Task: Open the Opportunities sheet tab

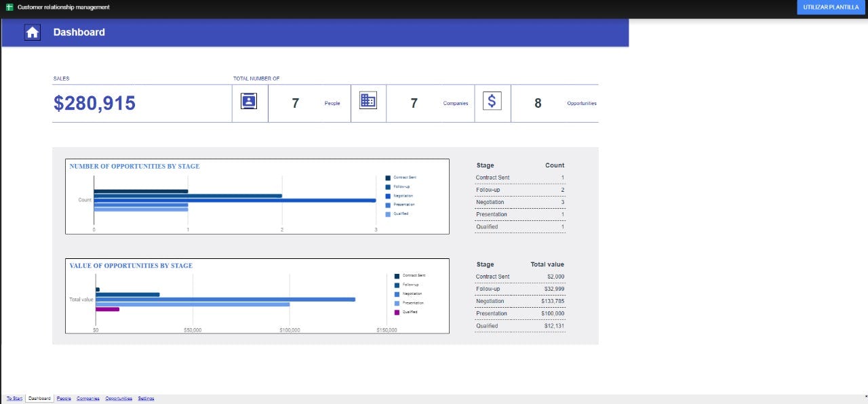Action: [119, 399]
